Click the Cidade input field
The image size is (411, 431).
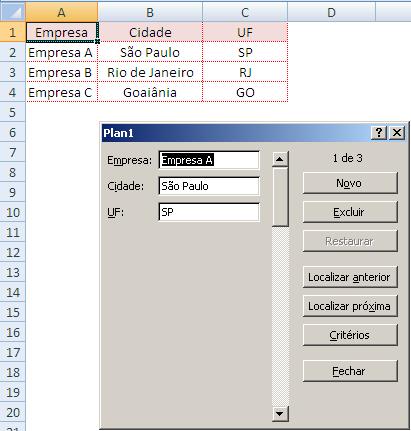tap(209, 186)
